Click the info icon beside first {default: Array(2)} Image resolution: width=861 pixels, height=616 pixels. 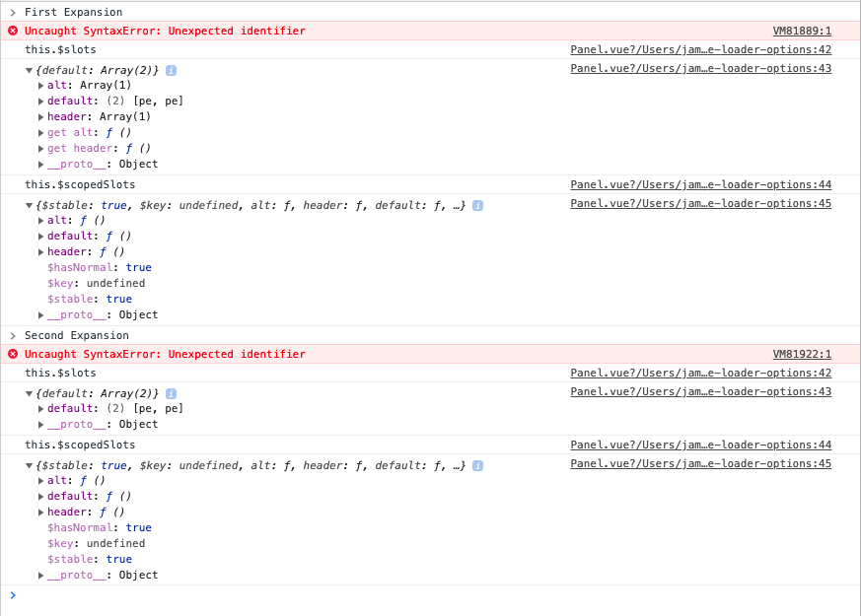click(172, 70)
